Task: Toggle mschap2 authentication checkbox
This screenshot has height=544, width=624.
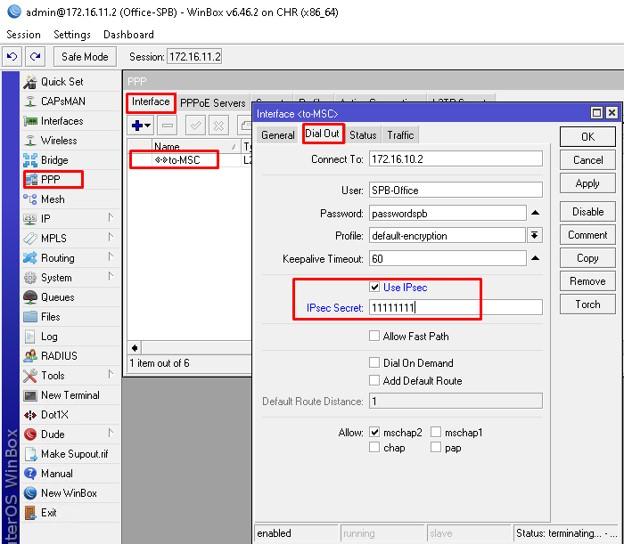Action: 374,432
